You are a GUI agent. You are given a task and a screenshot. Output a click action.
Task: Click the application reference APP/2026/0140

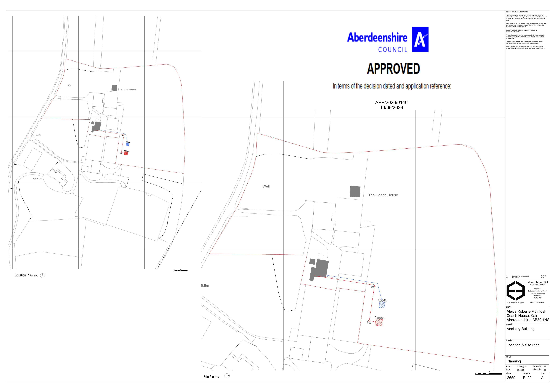pos(391,103)
